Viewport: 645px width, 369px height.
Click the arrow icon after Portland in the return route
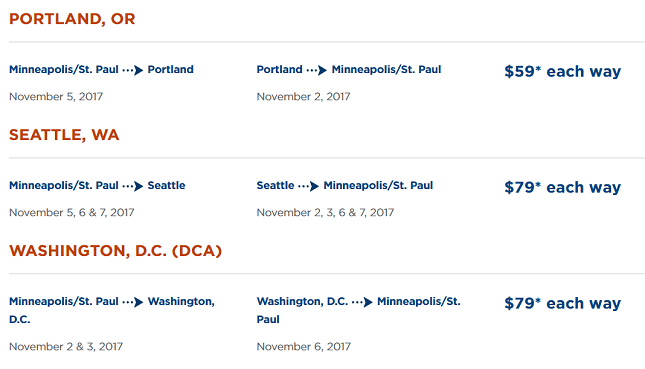[x=317, y=70]
